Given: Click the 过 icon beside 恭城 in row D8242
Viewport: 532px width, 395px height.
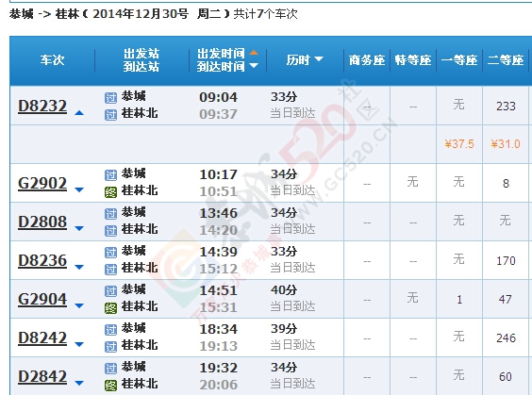Looking at the screenshot, I should tap(110, 330).
